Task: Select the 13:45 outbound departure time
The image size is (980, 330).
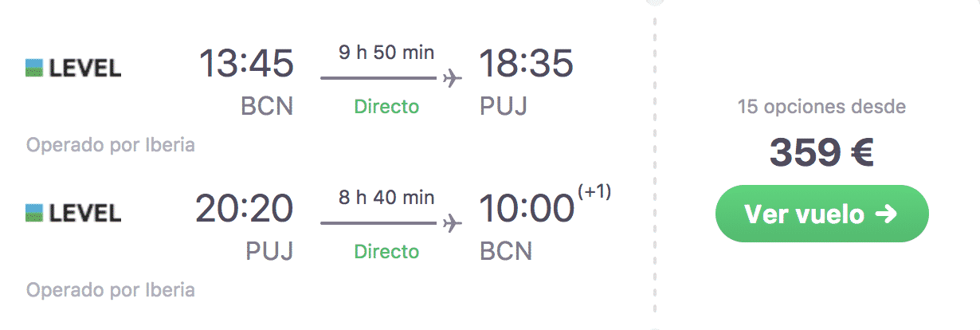Action: (x=245, y=64)
